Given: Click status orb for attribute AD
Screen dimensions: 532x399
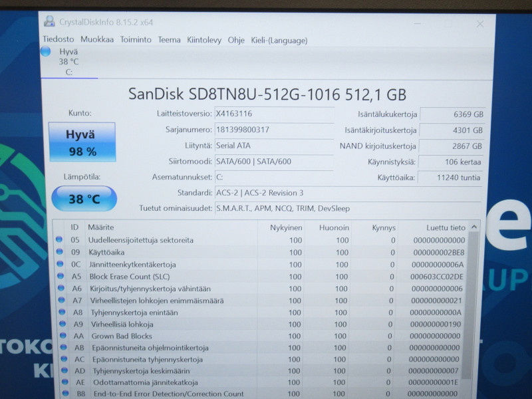Looking at the screenshot, I should pos(65,370).
